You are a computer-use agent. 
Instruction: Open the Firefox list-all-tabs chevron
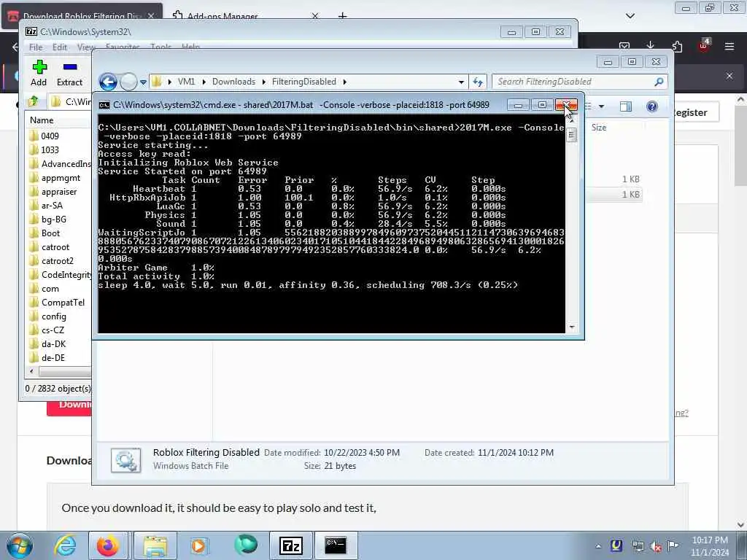pos(630,16)
